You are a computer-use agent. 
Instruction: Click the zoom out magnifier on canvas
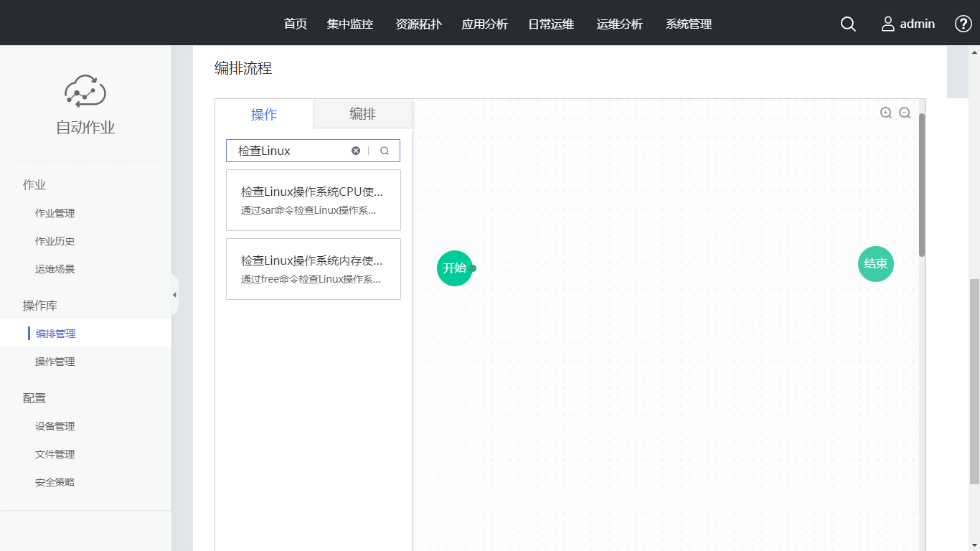coord(905,113)
